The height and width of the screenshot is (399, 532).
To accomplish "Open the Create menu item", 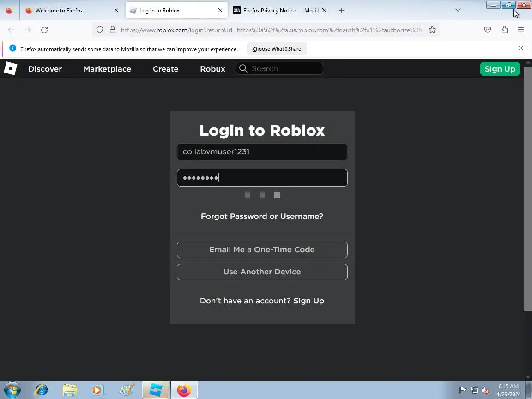I will click(x=166, y=69).
